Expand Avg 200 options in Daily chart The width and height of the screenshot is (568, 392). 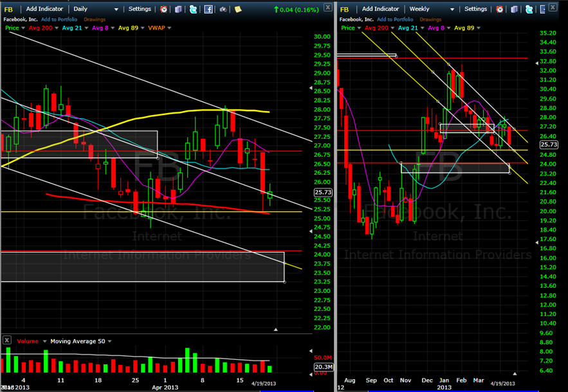57,28
